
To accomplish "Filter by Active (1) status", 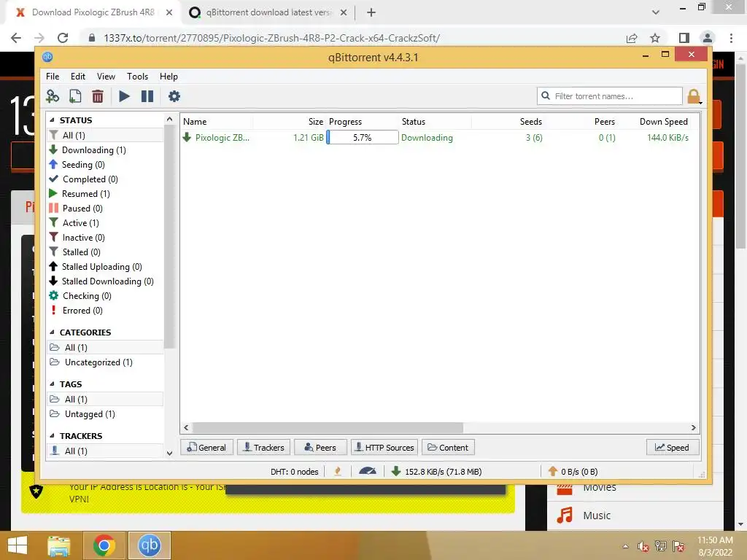I will pyautogui.click(x=74, y=223).
